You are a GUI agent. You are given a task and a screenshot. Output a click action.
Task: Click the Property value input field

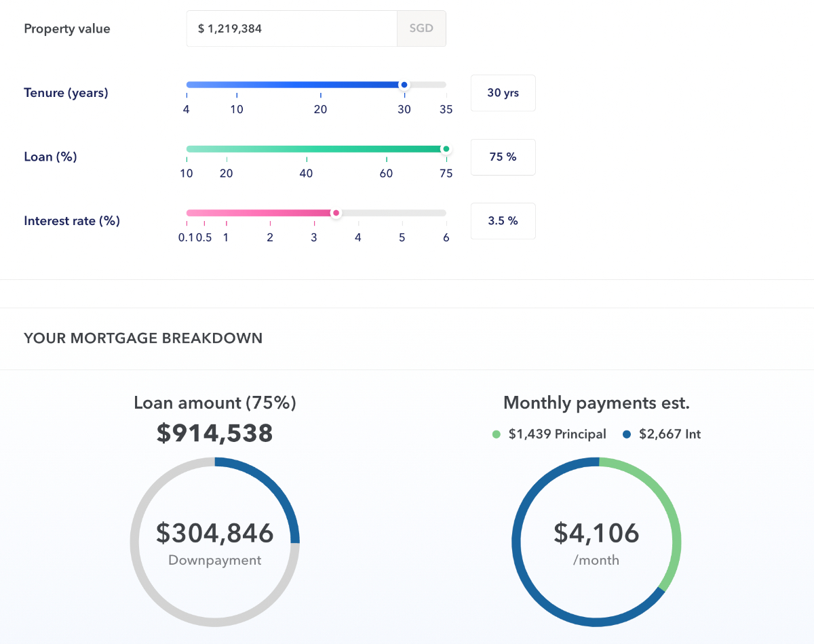[x=292, y=28]
